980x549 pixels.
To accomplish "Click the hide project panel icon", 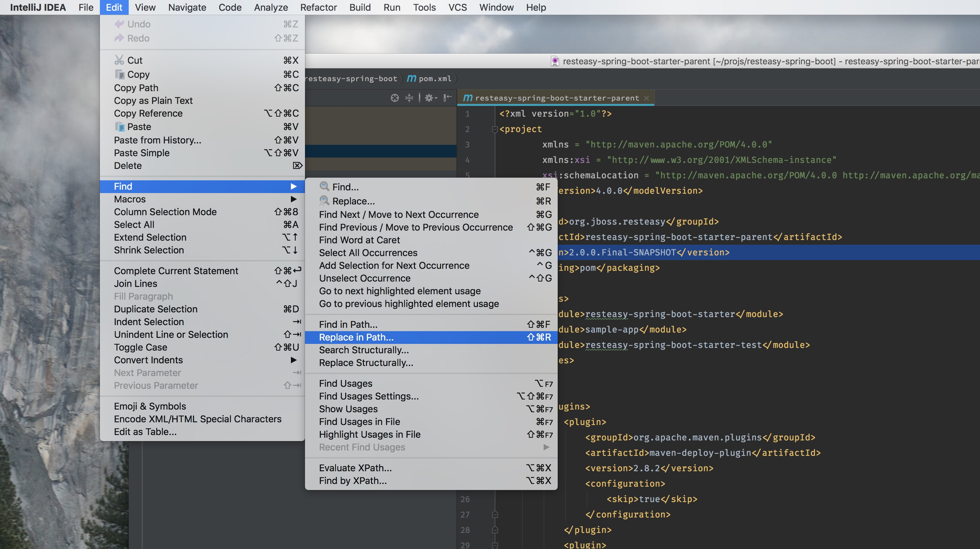I will tap(447, 98).
